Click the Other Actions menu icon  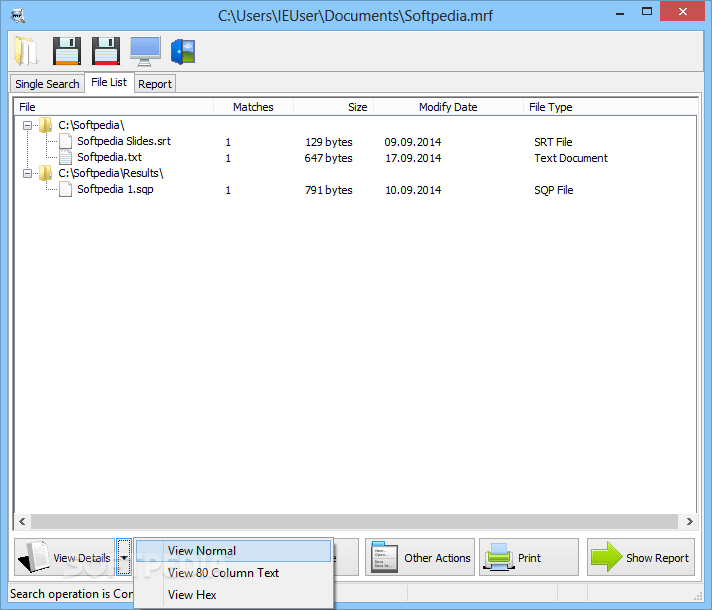(x=384, y=557)
